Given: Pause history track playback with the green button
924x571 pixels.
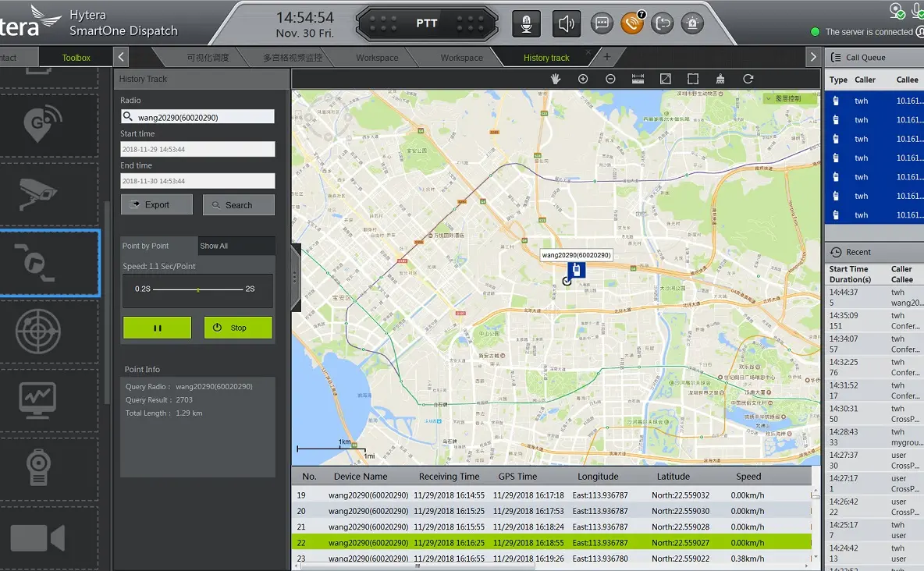Looking at the screenshot, I should pyautogui.click(x=157, y=328).
